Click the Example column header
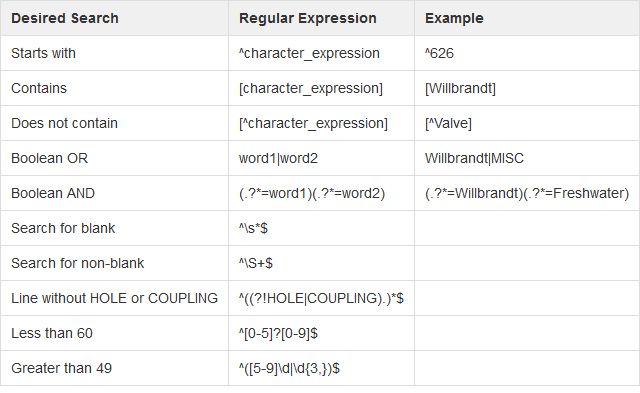Viewport: 640px width, 393px height. pos(454,18)
